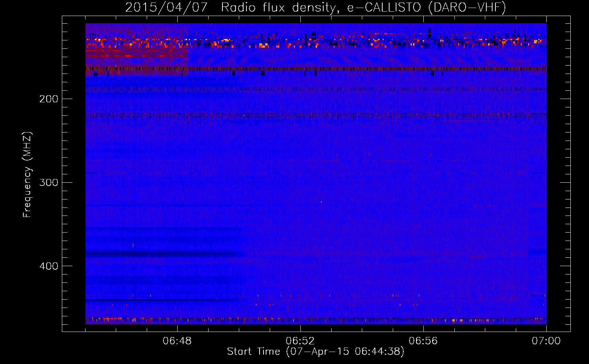Click the 300 frequency tick label

(49, 182)
